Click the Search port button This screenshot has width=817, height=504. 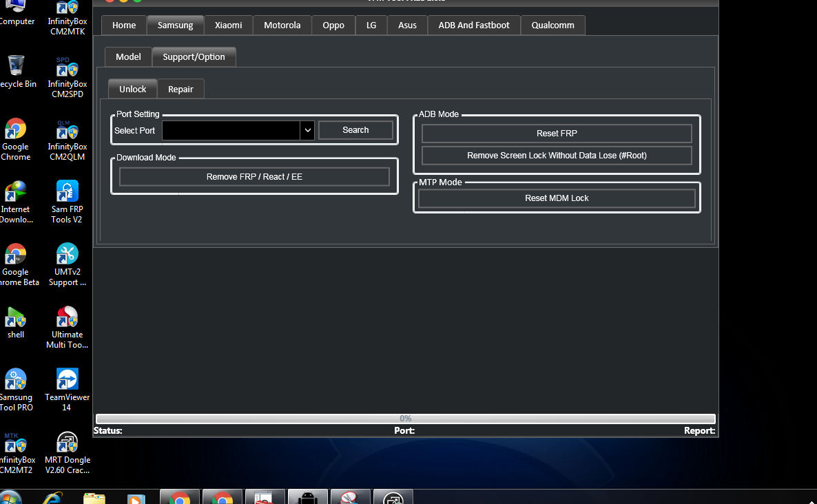[x=356, y=130]
